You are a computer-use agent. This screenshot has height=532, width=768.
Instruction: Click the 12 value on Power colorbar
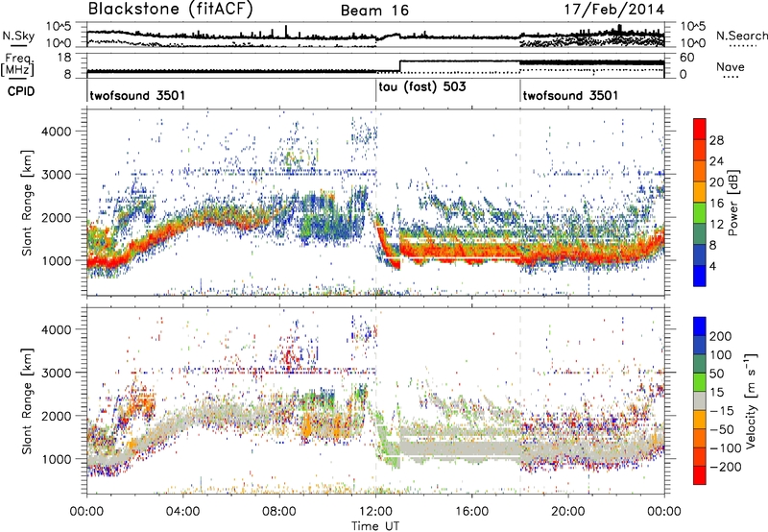(716, 225)
